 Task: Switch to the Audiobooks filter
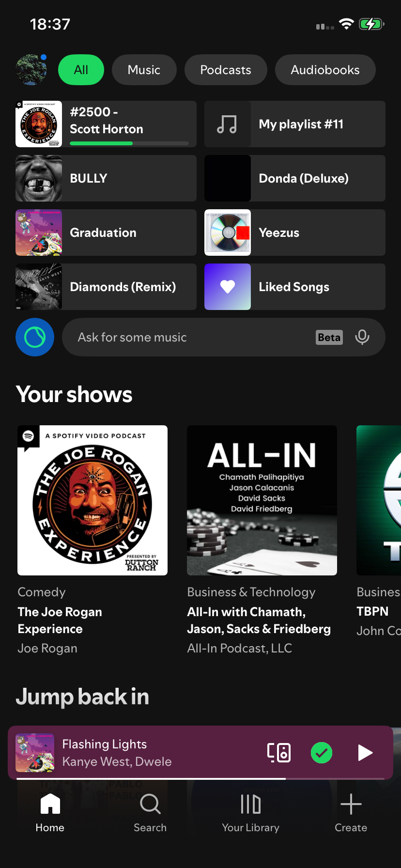tap(325, 70)
